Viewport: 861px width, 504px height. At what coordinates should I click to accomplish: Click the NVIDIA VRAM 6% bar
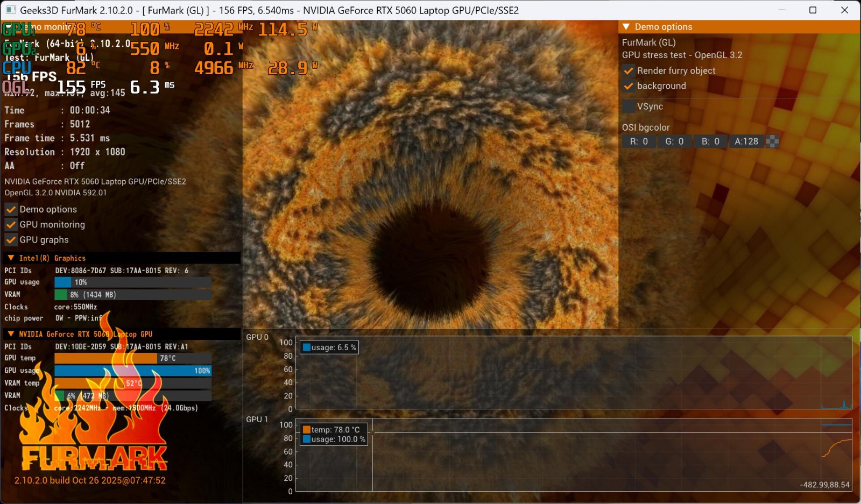point(133,396)
